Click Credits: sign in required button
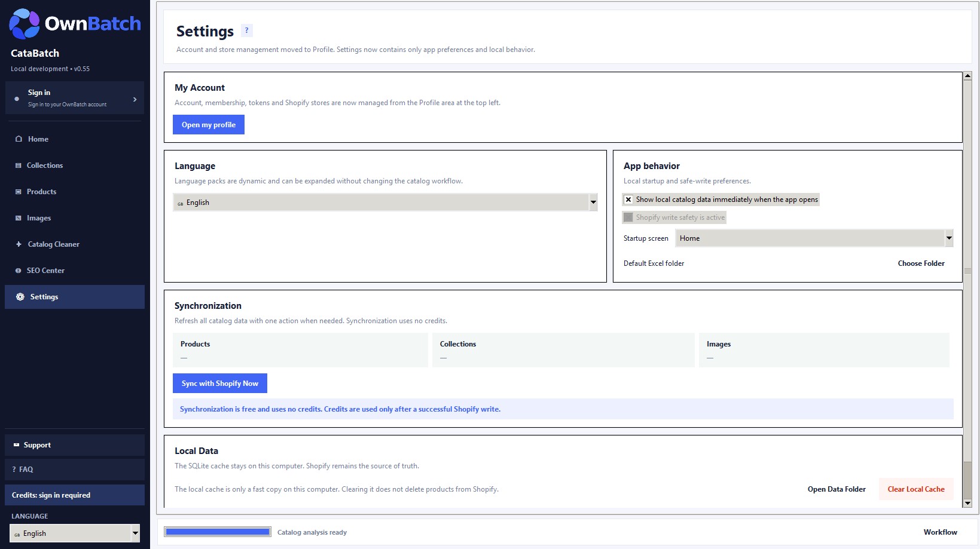 pyautogui.click(x=75, y=495)
